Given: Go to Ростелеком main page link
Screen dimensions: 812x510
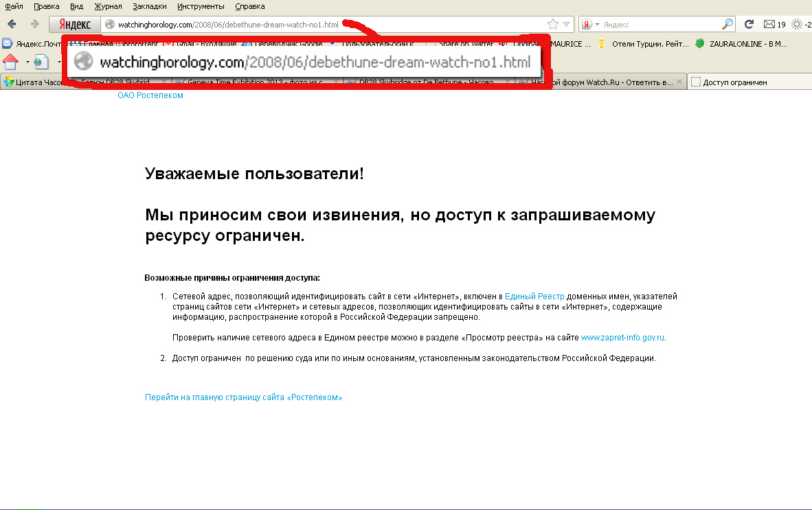Looking at the screenshot, I should click(243, 397).
